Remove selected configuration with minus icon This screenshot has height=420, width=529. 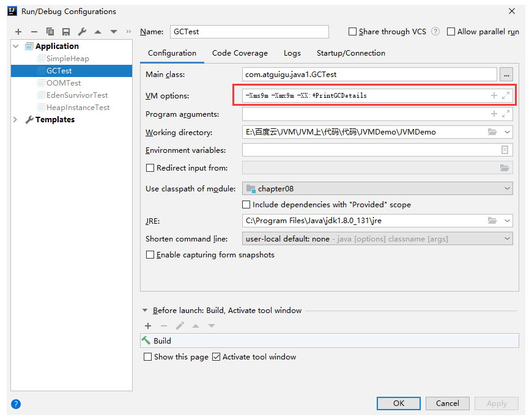pos(34,32)
